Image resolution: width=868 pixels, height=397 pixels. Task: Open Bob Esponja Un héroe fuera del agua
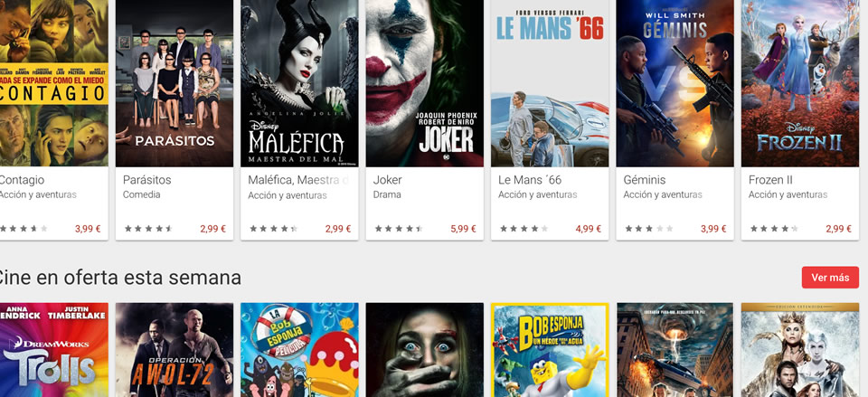tap(550, 350)
